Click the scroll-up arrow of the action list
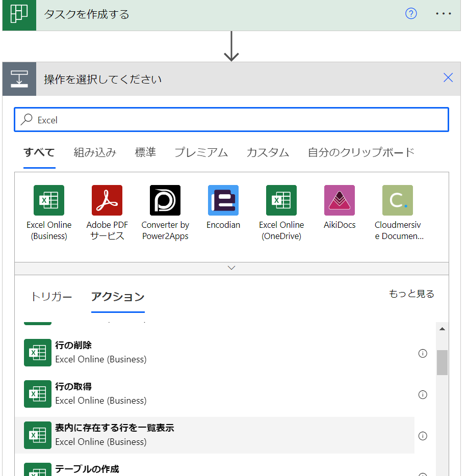The image size is (467, 476). point(442,329)
